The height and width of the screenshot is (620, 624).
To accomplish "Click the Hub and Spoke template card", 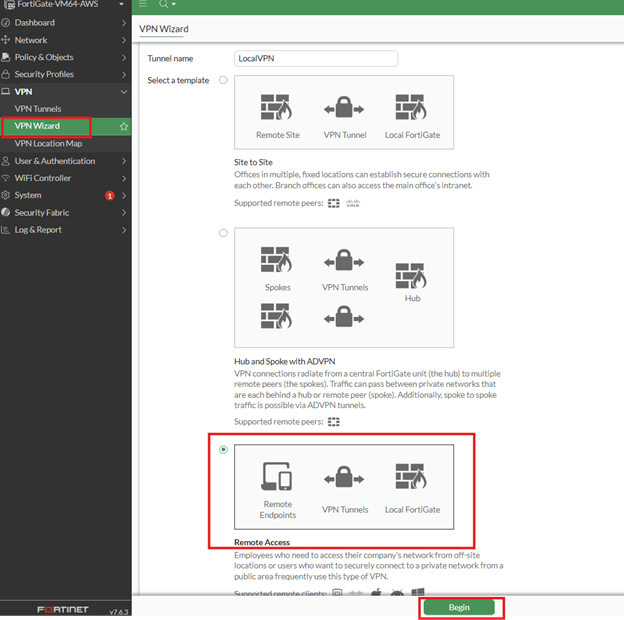I will tap(344, 288).
